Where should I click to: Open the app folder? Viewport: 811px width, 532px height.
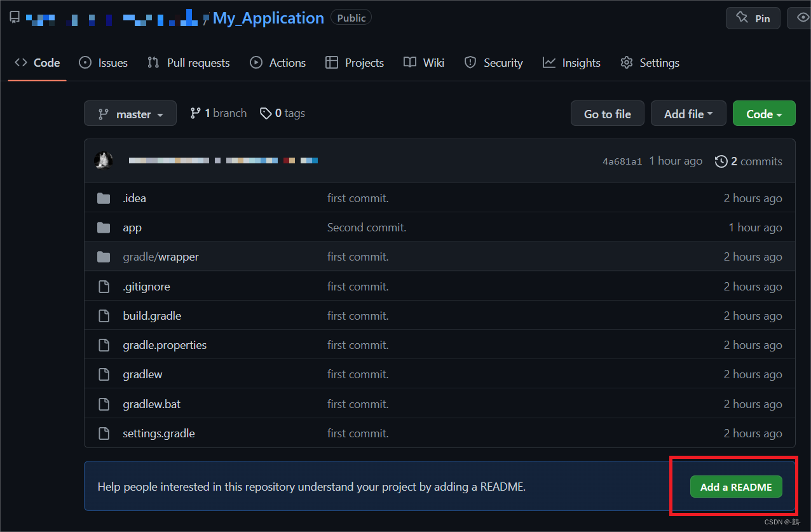tap(132, 228)
